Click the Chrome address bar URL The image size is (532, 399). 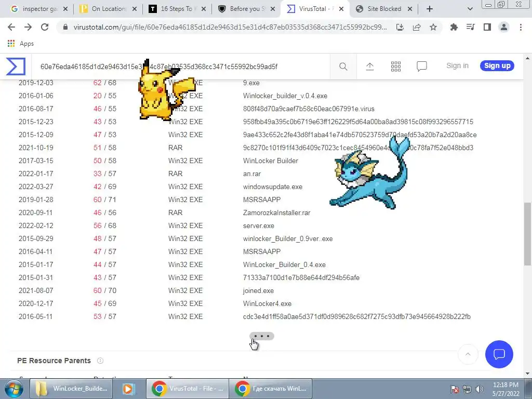[x=230, y=27]
